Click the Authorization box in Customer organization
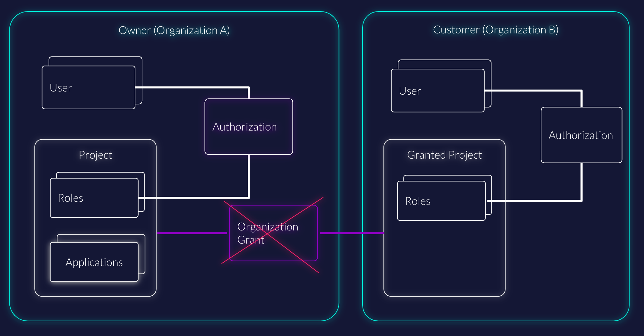644x336 pixels. click(581, 135)
